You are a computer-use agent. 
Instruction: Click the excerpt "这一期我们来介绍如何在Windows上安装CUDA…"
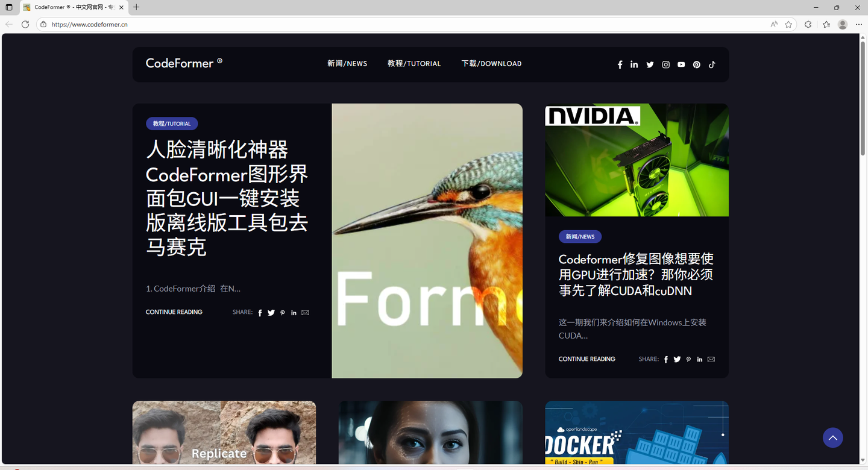[632, 329]
